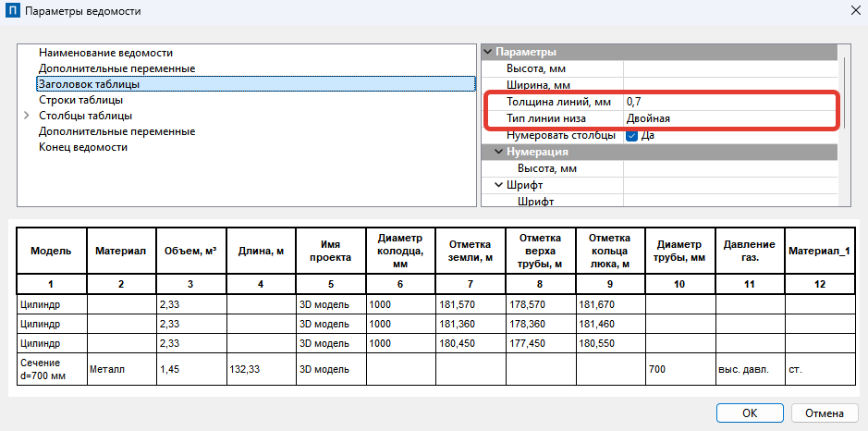Viewport: 868px width, 431px height.
Task: Click the Отмена button
Action: (x=825, y=413)
